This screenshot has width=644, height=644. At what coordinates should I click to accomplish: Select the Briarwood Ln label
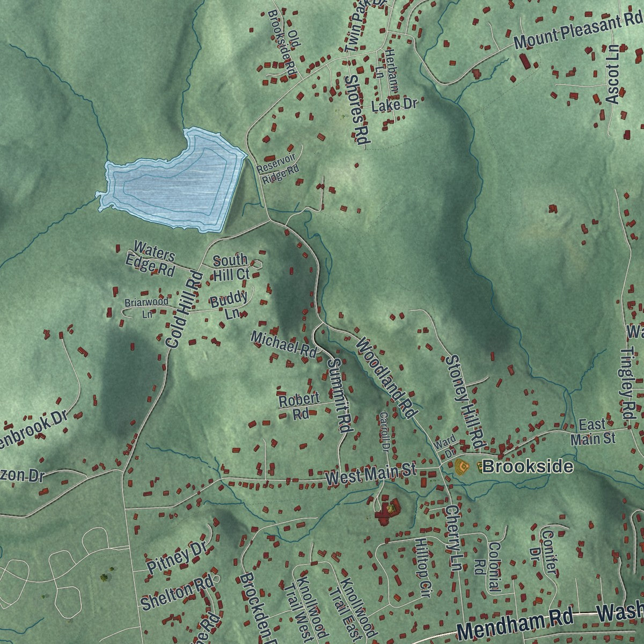(x=146, y=307)
